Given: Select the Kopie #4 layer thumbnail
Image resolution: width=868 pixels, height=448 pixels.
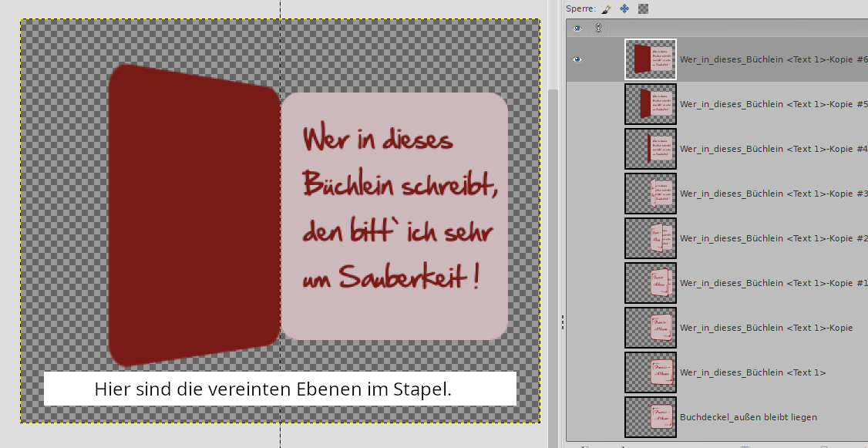Looking at the screenshot, I should click(651, 149).
